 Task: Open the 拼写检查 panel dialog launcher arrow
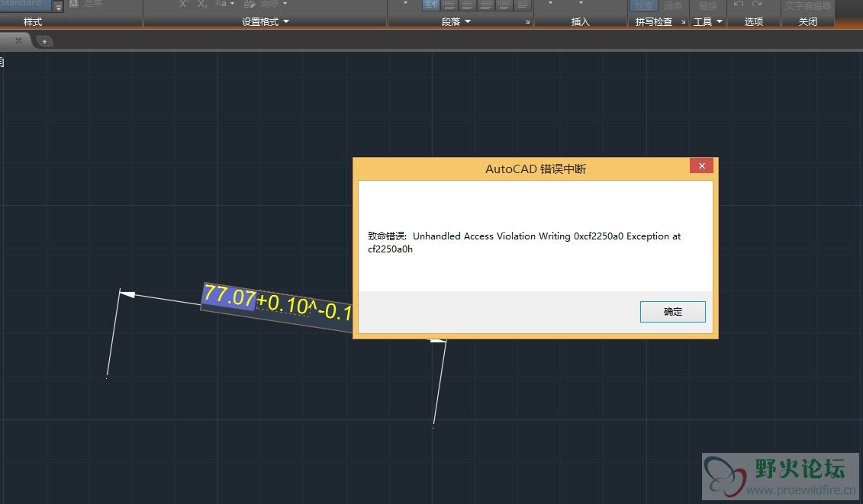(x=683, y=22)
